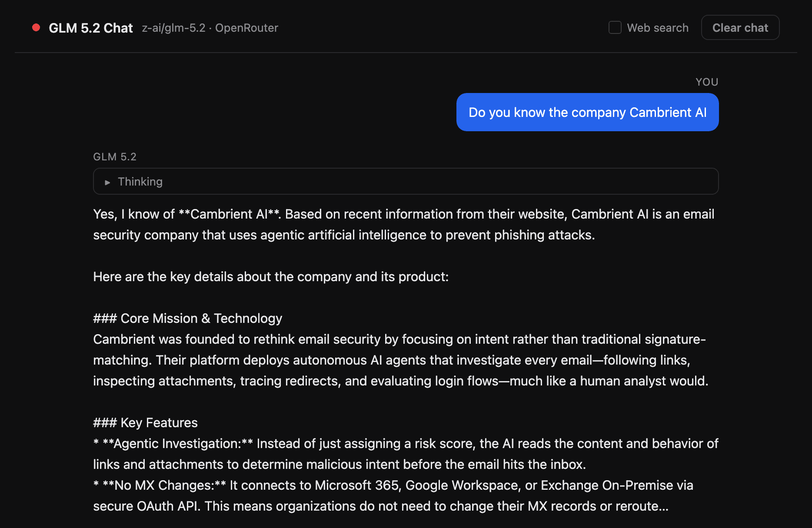
Task: Click the No MX Changes bullet text
Action: [393, 495]
